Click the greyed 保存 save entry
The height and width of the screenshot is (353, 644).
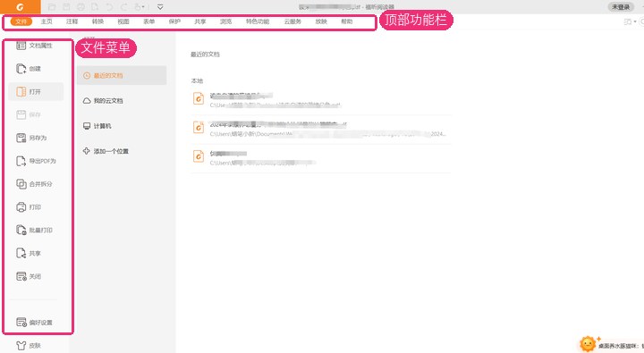[29, 115]
